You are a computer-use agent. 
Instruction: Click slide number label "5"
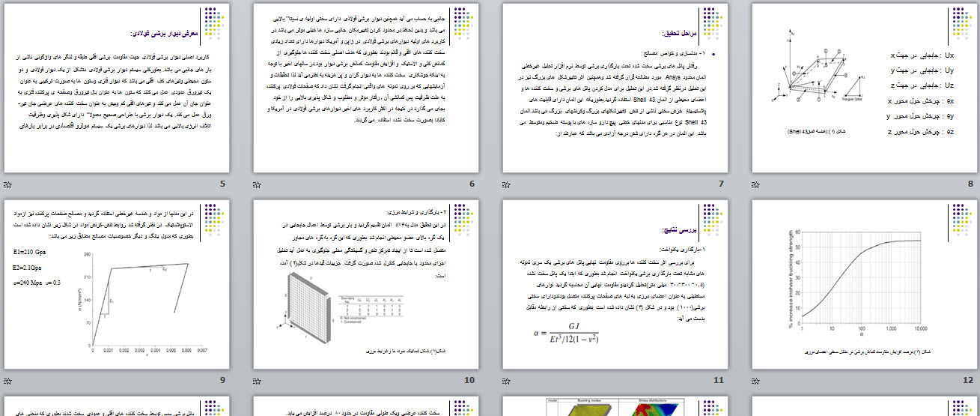(222, 184)
